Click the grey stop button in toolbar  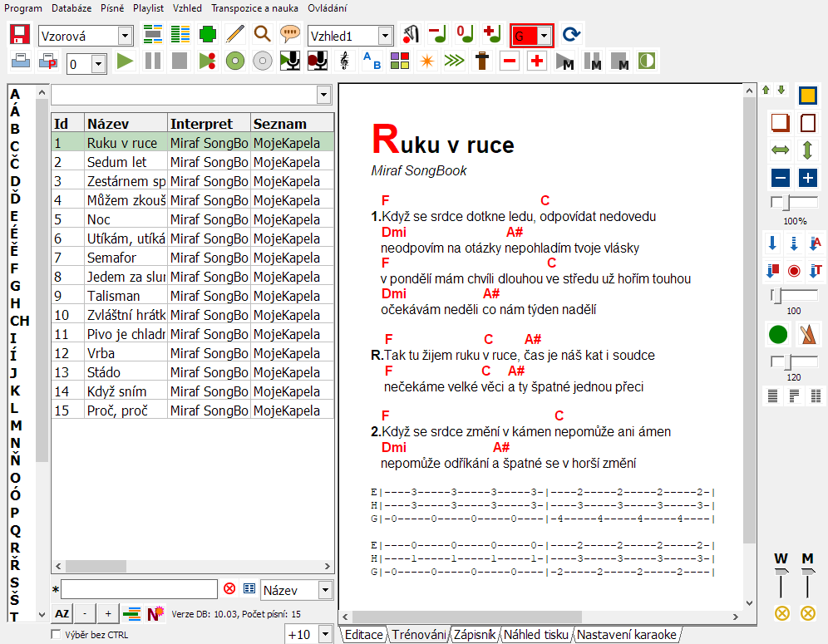pos(180,61)
